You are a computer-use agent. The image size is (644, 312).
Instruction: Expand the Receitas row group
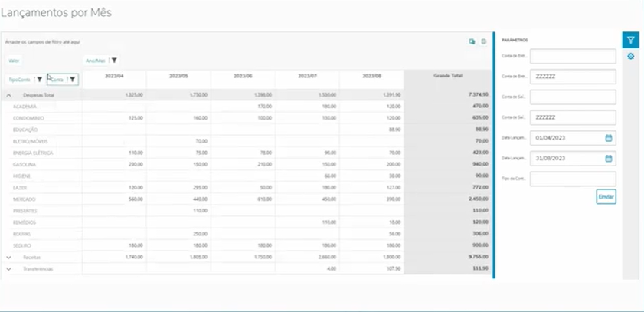9,258
